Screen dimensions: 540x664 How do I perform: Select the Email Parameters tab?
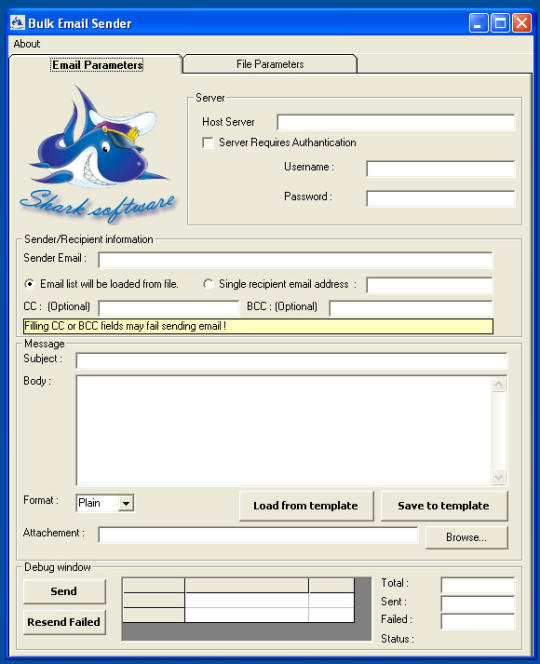tap(97, 65)
